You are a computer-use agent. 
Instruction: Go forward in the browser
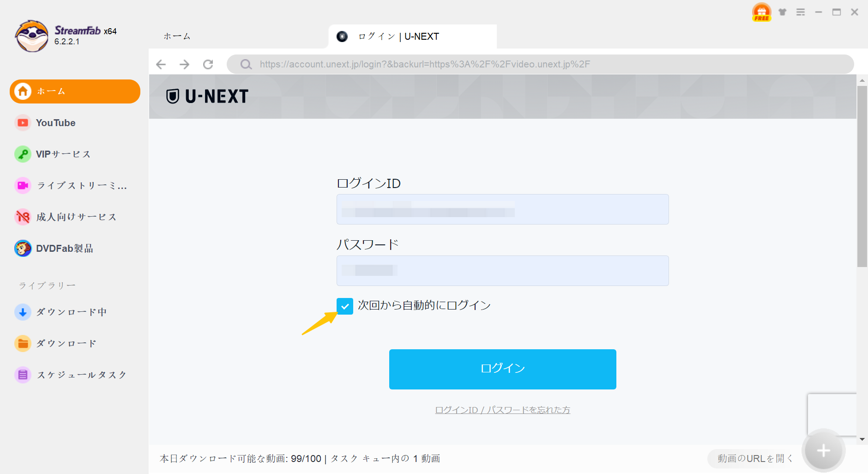[x=184, y=64]
